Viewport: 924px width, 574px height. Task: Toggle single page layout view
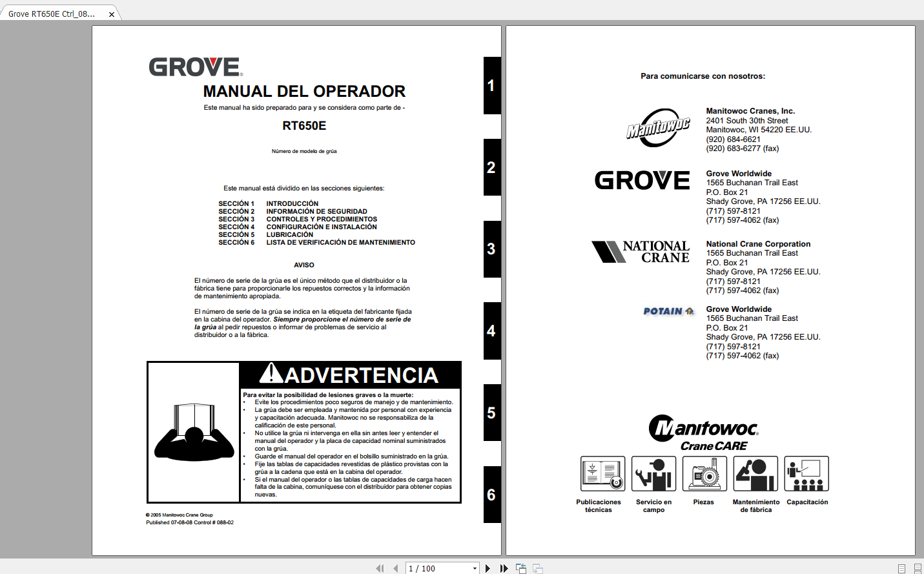[903, 568]
